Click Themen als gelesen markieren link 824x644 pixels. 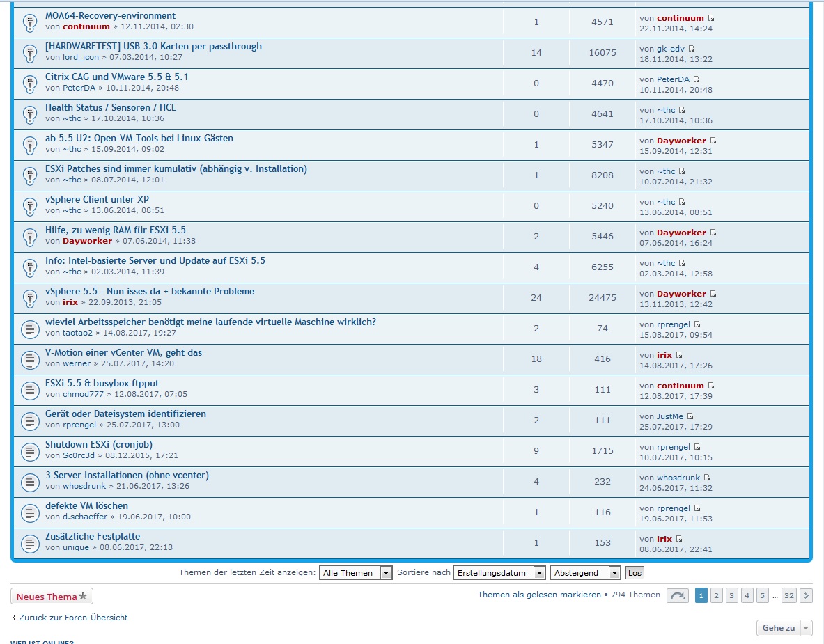pos(539,595)
